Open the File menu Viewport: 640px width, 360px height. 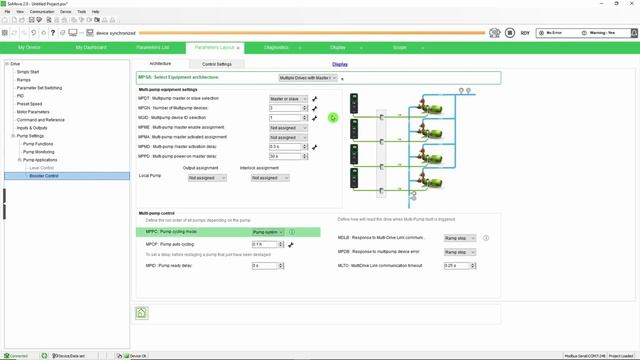click(x=7, y=11)
